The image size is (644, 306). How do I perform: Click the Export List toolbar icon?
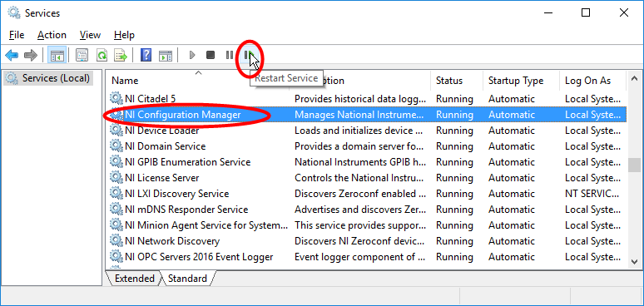pyautogui.click(x=121, y=55)
